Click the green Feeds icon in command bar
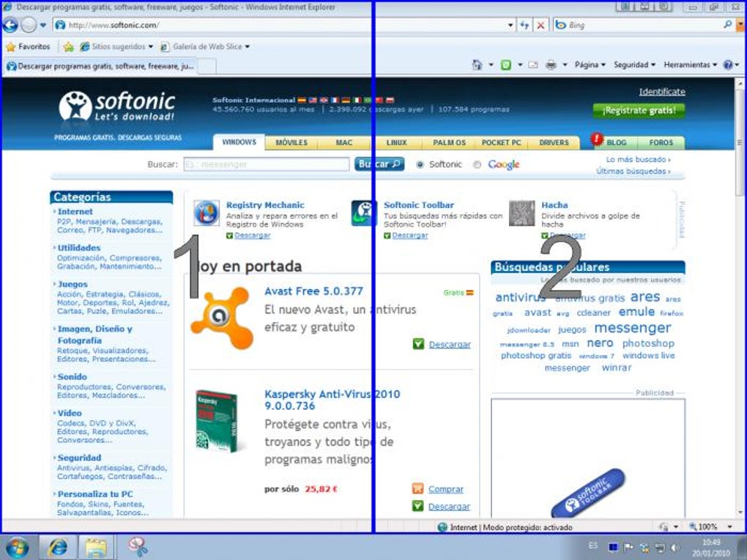Viewport: 747px width, 560px height. 506,64
